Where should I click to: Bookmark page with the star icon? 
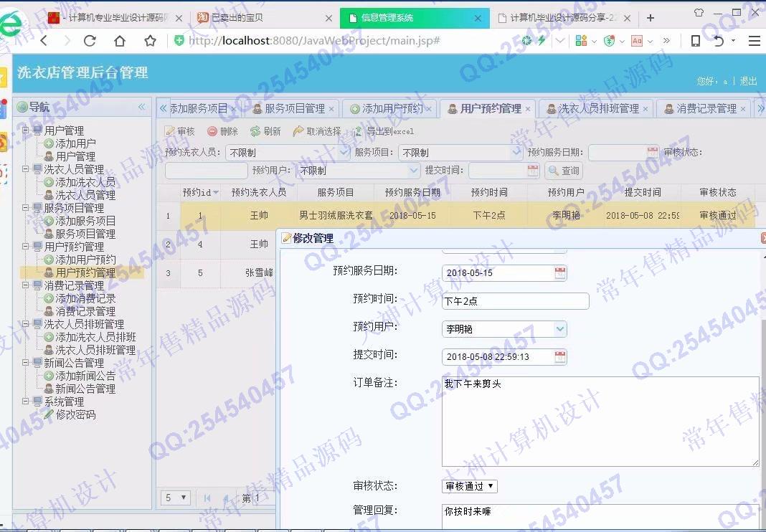(x=150, y=41)
